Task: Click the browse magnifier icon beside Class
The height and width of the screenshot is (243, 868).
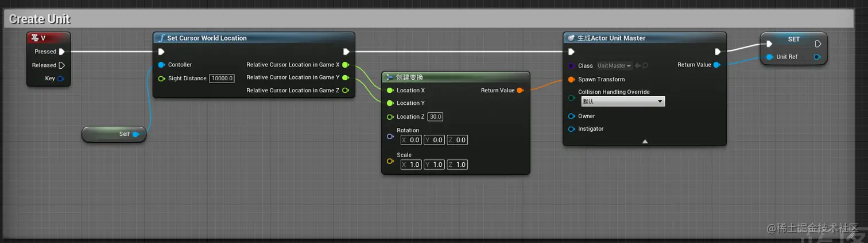Action: point(645,66)
